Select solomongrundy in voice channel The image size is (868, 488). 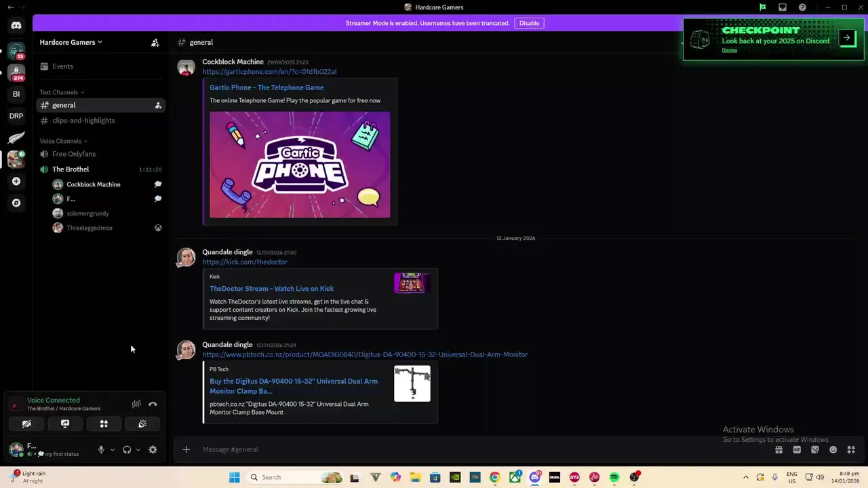tap(108, 213)
